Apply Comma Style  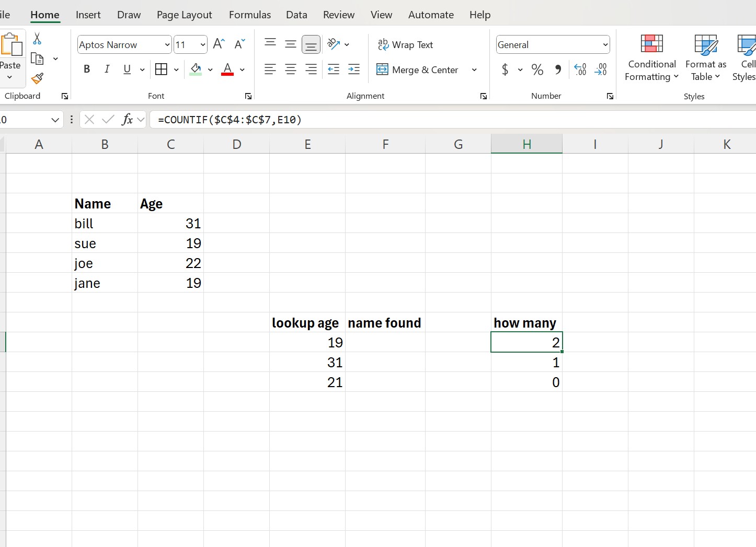point(558,69)
